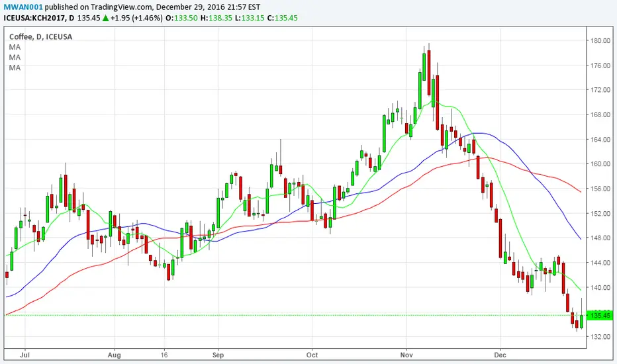
Task: Click the 148.00 price axis label
Action: (600, 238)
